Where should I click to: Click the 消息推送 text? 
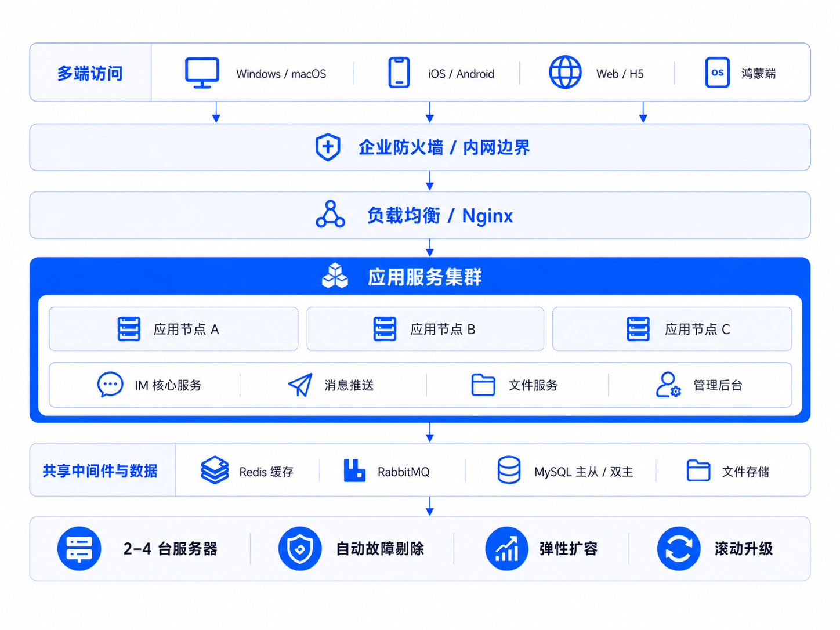coord(349,385)
